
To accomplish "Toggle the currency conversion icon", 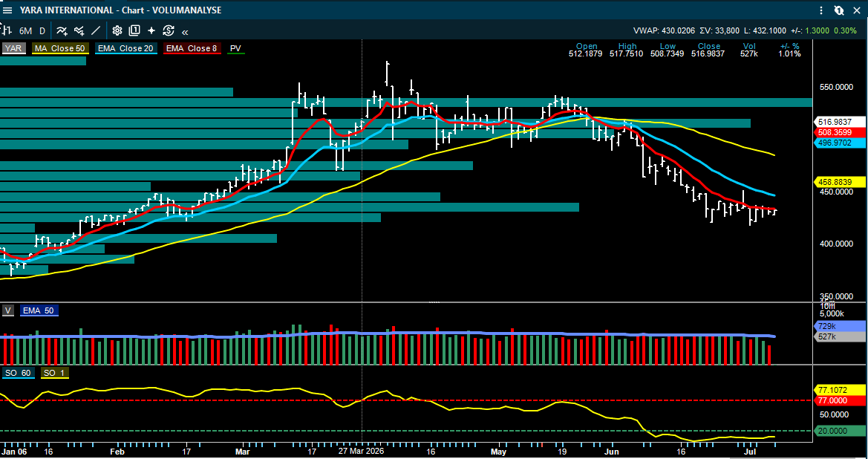I will pos(169,31).
